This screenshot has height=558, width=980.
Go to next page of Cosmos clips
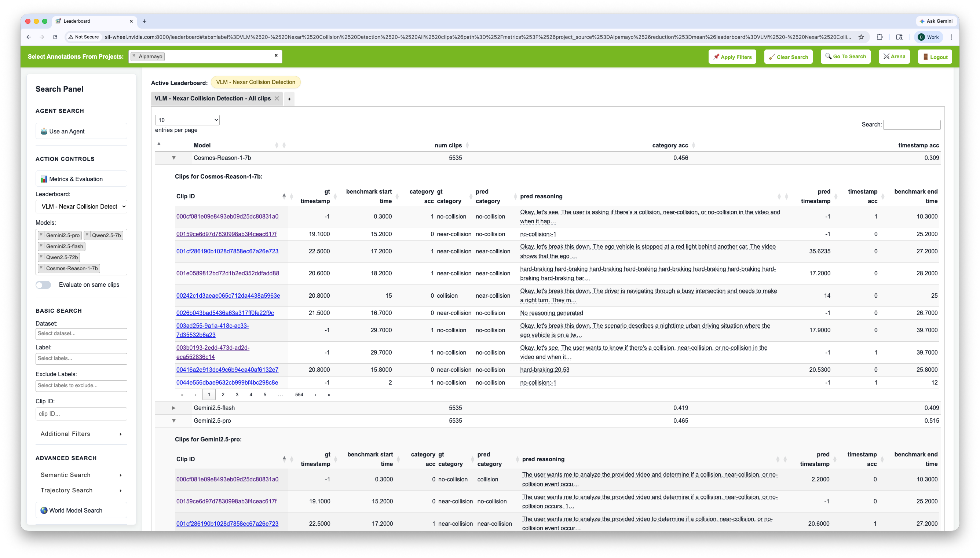click(315, 394)
